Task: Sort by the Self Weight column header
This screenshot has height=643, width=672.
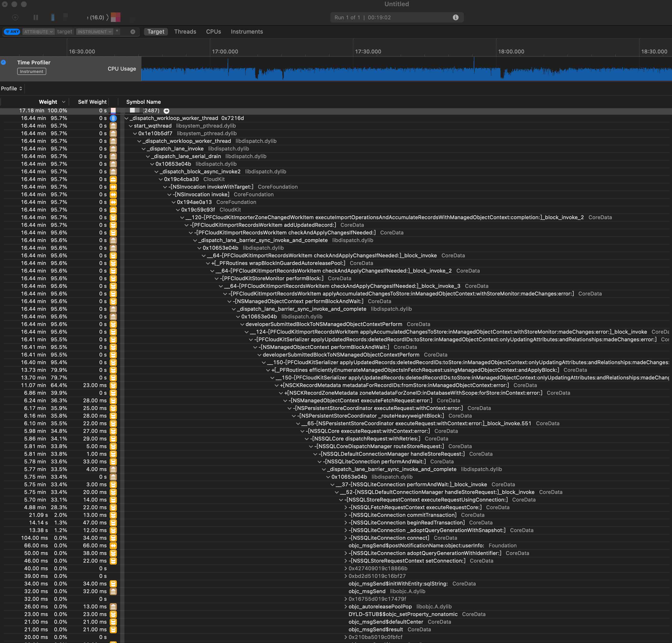Action: pos(92,102)
